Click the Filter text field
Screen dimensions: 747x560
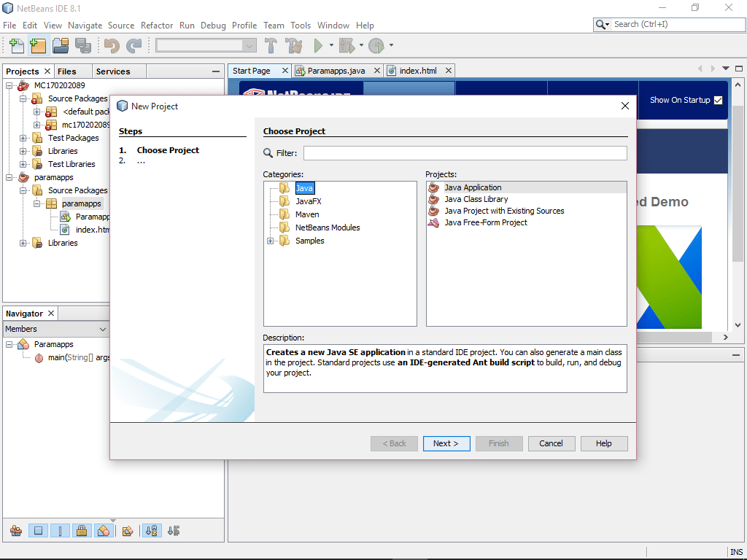pyautogui.click(x=465, y=153)
